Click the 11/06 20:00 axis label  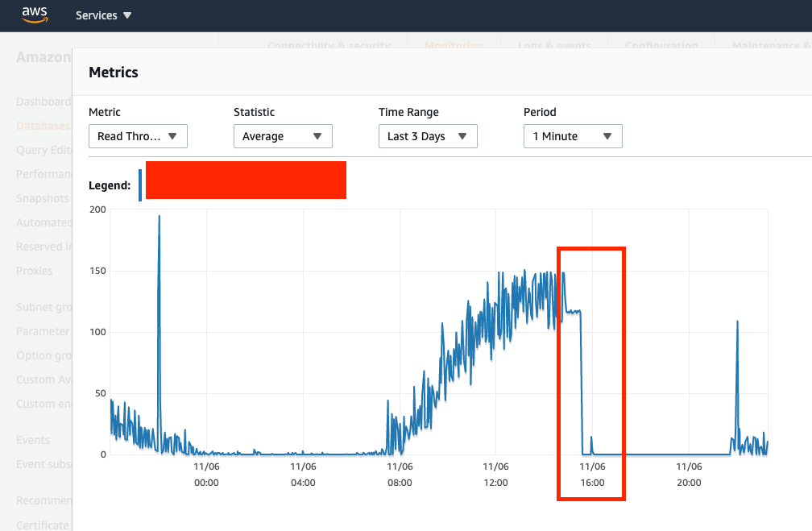click(689, 475)
